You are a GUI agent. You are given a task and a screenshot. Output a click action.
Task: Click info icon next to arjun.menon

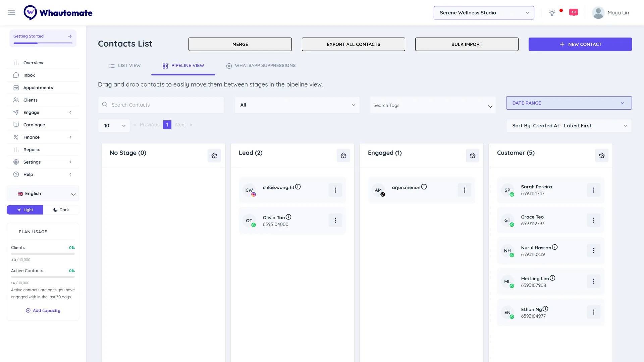(424, 187)
